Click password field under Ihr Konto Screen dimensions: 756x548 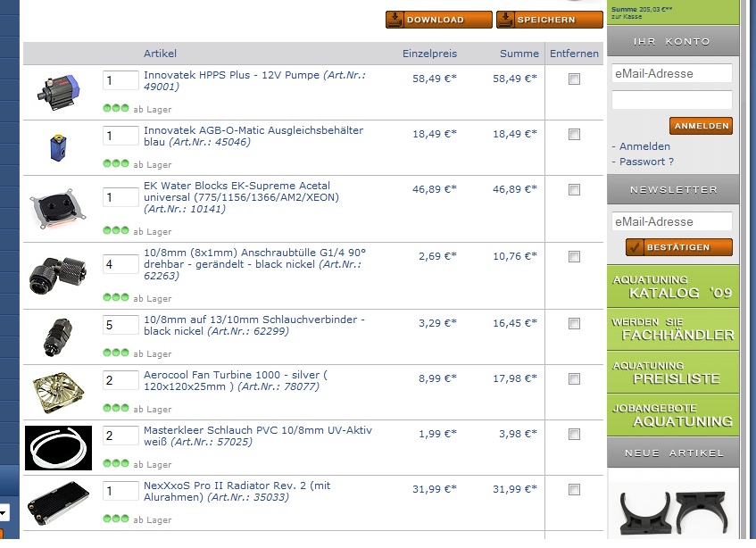coord(672,100)
